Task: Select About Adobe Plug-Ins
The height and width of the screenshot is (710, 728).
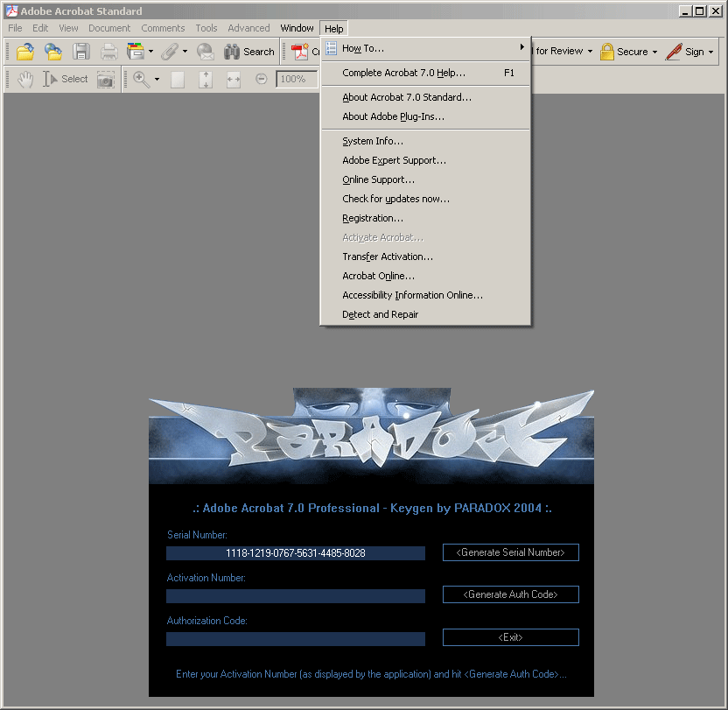Action: pyautogui.click(x=426, y=116)
